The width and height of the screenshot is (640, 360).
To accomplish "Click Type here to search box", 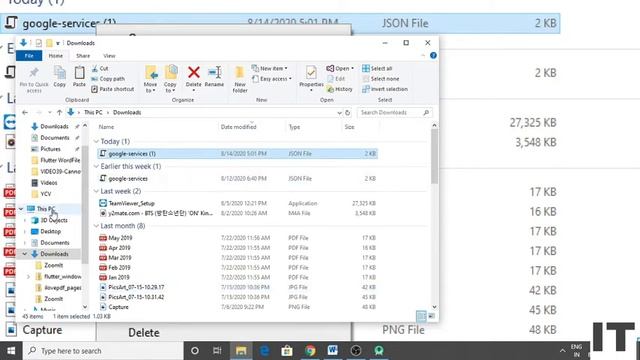I will pos(103,351).
